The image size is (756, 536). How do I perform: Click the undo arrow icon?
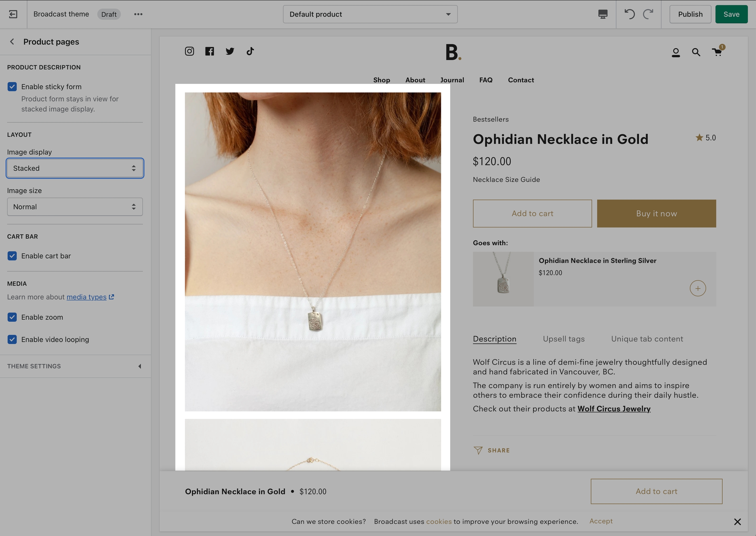(629, 14)
